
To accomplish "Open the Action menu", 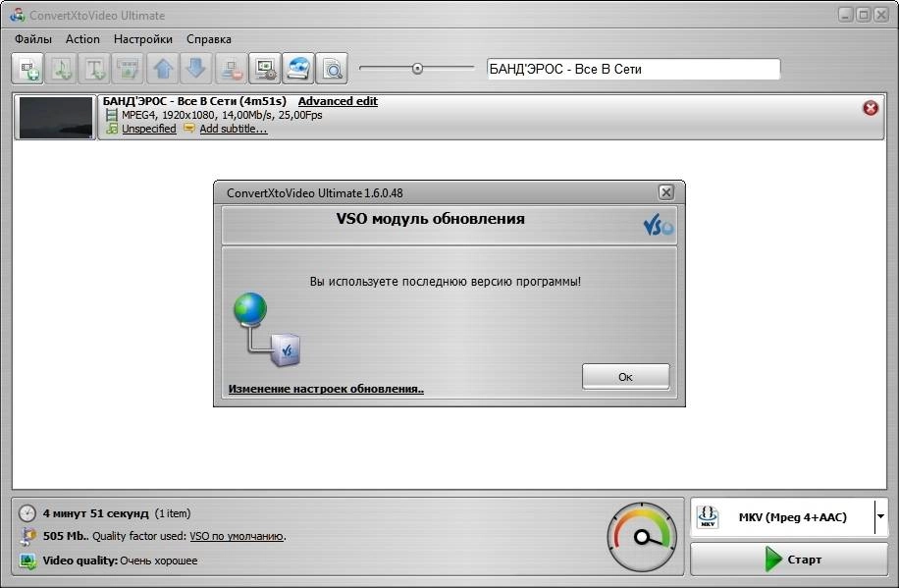I will tap(82, 39).
